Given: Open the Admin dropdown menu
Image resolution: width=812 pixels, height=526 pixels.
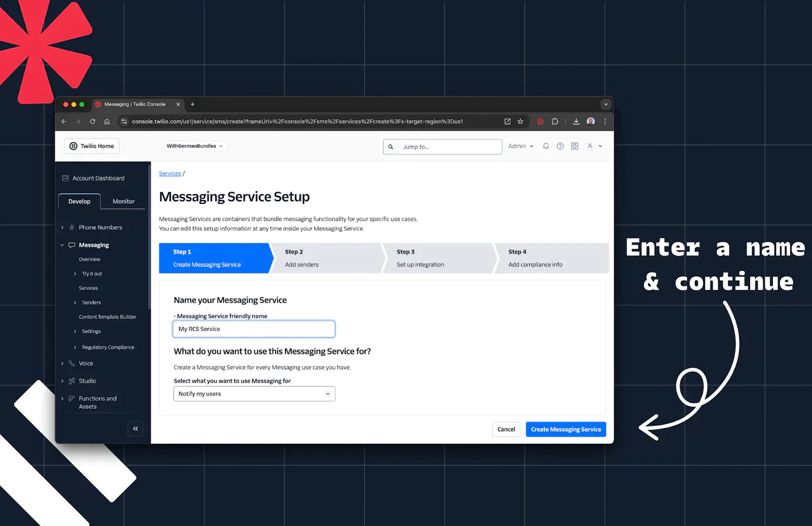Looking at the screenshot, I should click(x=521, y=146).
